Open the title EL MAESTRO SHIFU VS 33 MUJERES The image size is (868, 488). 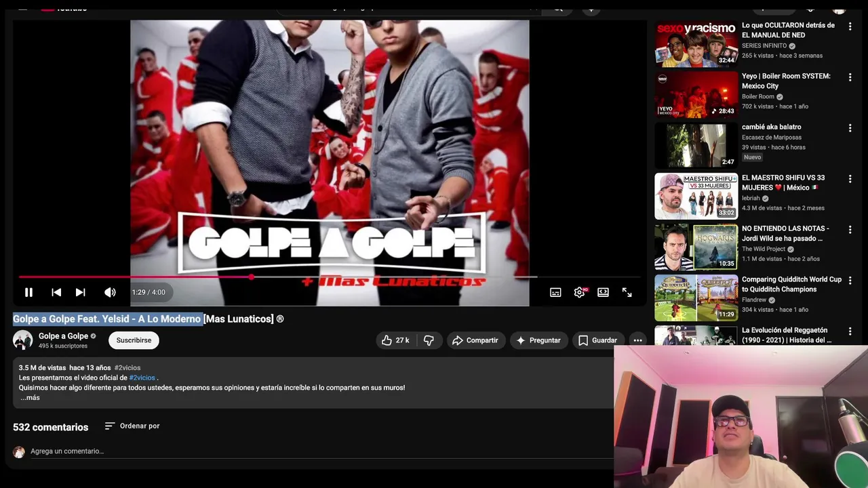[783, 182]
